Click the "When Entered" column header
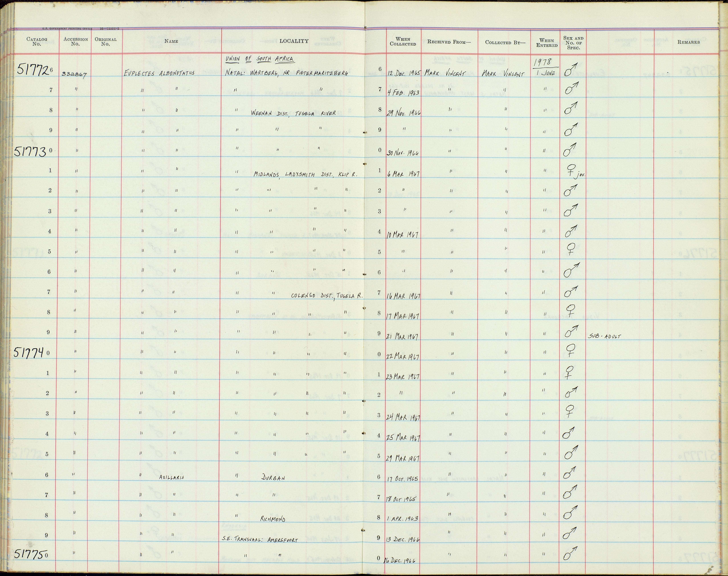 547,43
